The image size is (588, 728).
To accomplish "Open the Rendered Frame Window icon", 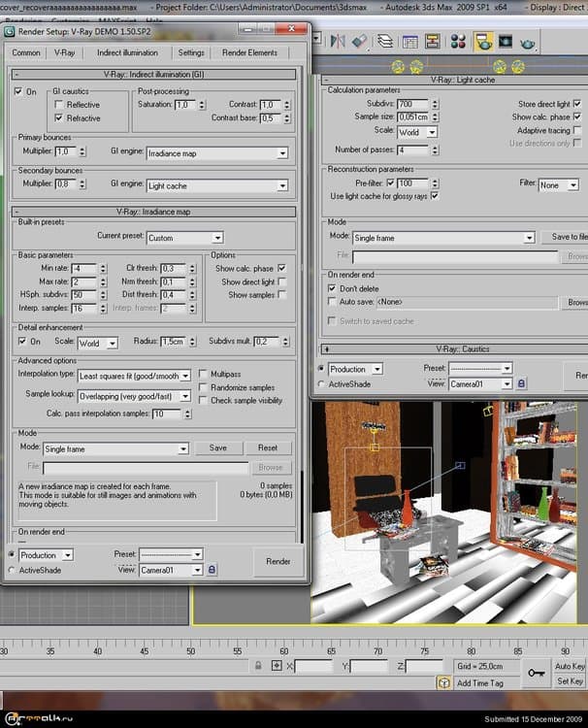I will [x=506, y=42].
